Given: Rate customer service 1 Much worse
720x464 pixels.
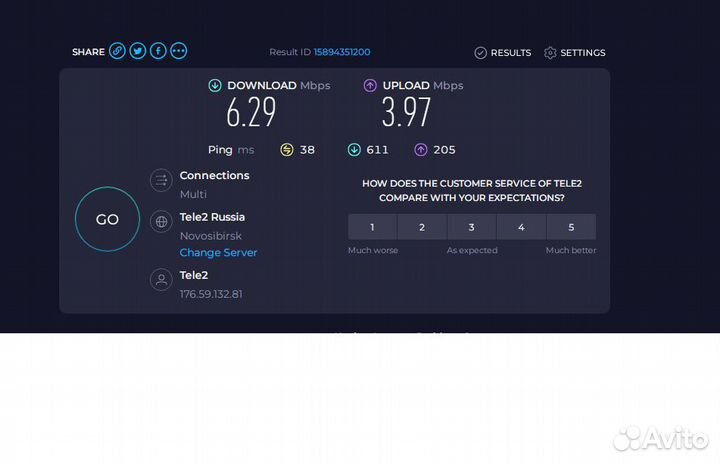Looking at the screenshot, I should tap(372, 227).
